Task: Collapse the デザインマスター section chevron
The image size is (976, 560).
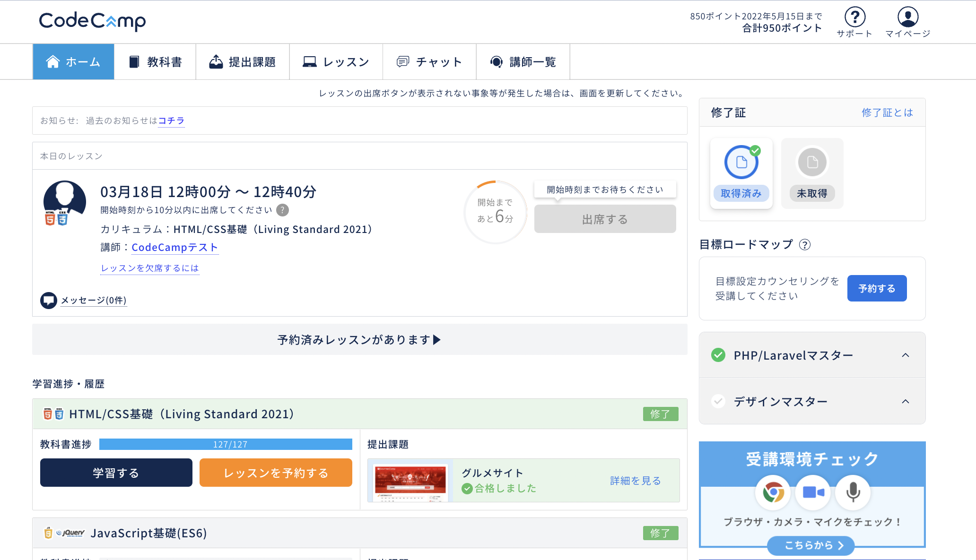Action: [905, 401]
